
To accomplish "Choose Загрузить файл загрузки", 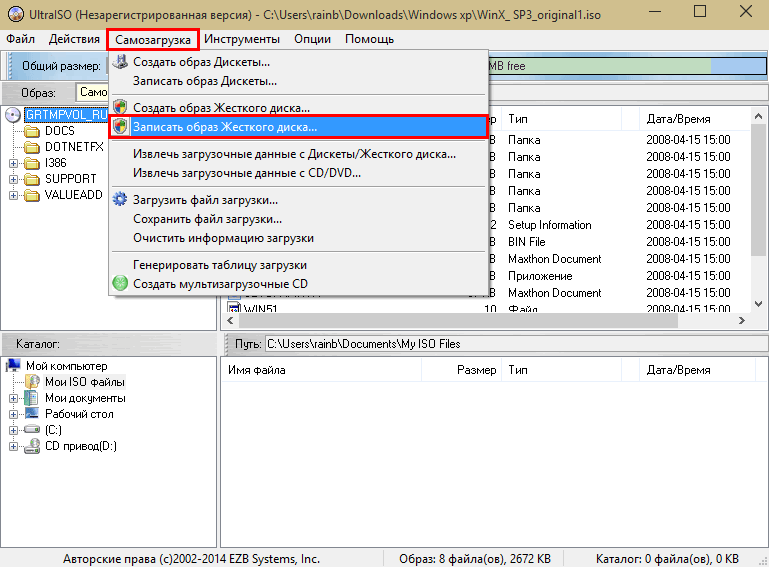I will pyautogui.click(x=298, y=200).
